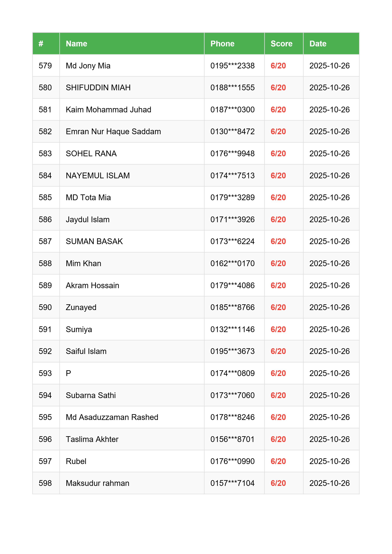392x554 pixels.
Task: Click the Date column header
Action: [x=318, y=44]
